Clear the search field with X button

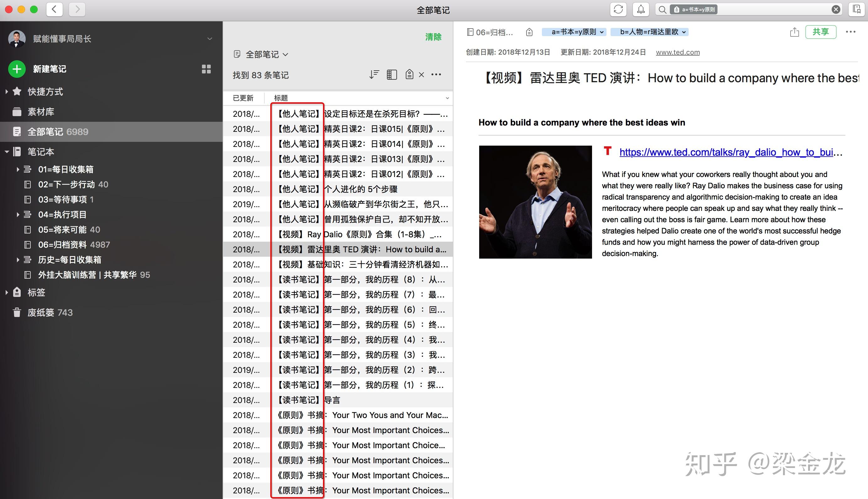click(836, 9)
